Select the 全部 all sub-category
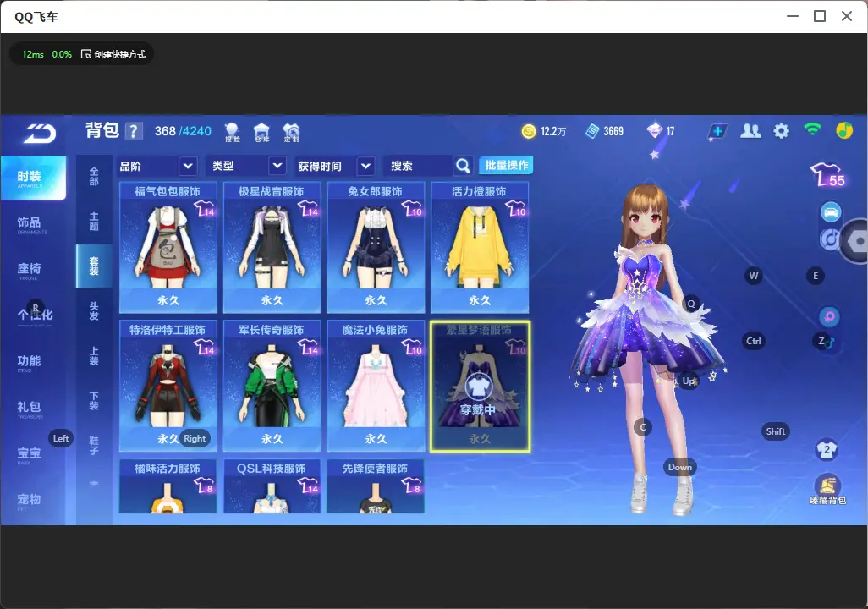The image size is (868, 609). tap(94, 176)
